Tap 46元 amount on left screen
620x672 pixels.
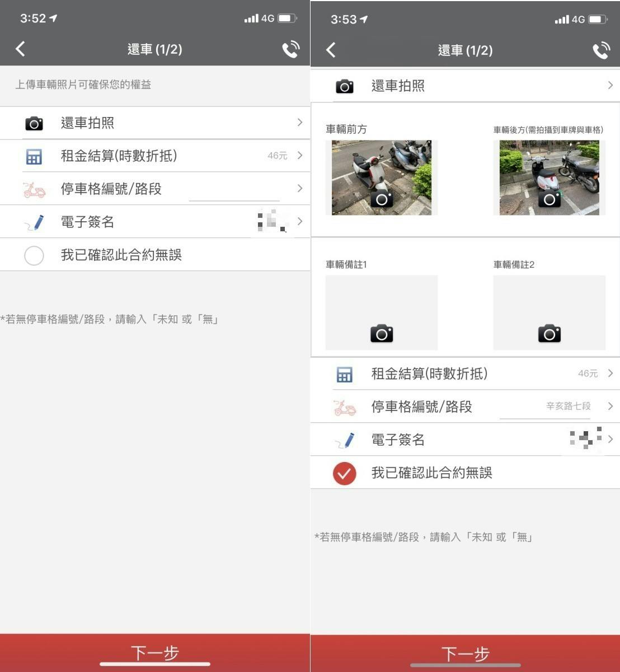point(278,156)
